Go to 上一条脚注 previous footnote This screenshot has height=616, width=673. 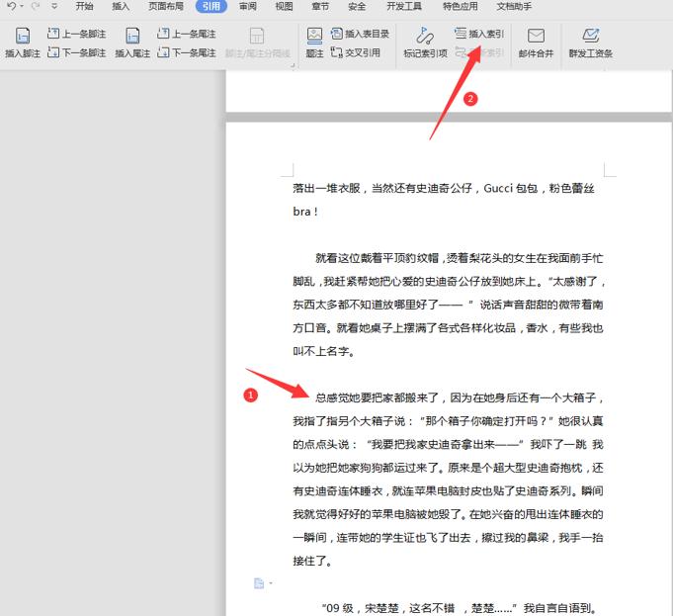click(x=76, y=34)
